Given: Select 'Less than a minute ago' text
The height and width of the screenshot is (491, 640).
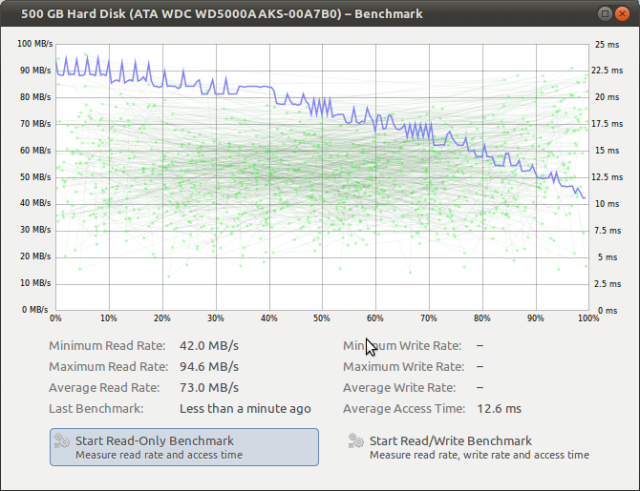Looking at the screenshot, I should pos(245,409).
